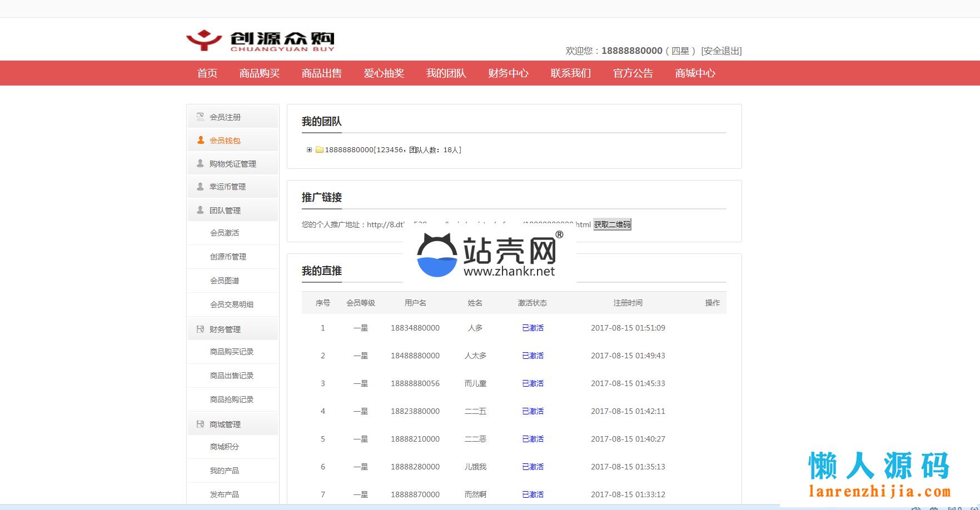This screenshot has width=980, height=510.
Task: Go to 财务中心 in the top menu
Action: (x=508, y=73)
